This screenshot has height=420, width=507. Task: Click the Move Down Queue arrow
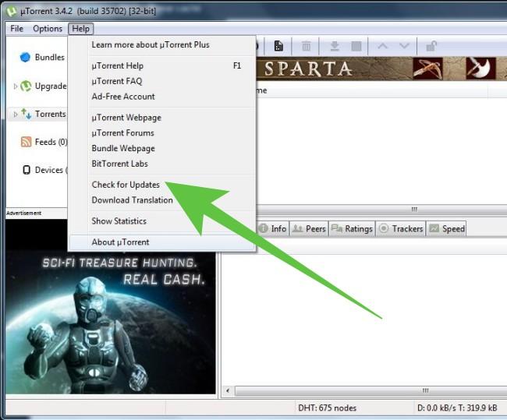(404, 46)
